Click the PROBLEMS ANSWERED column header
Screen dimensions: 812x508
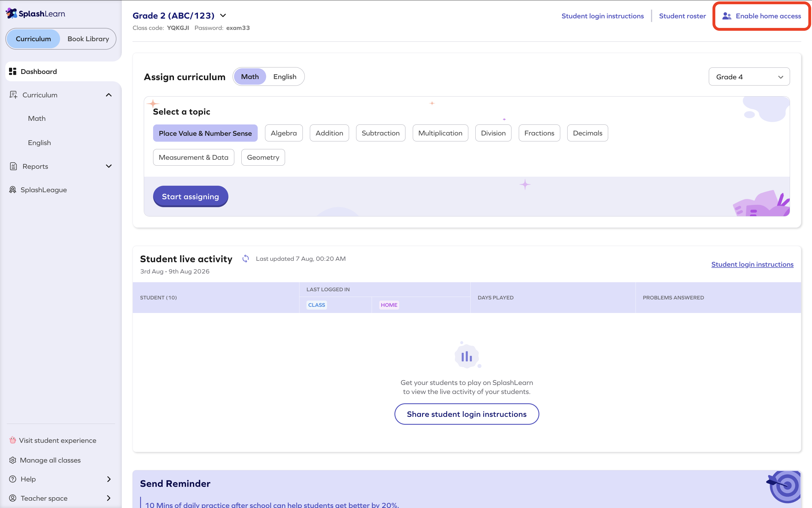[x=673, y=298]
